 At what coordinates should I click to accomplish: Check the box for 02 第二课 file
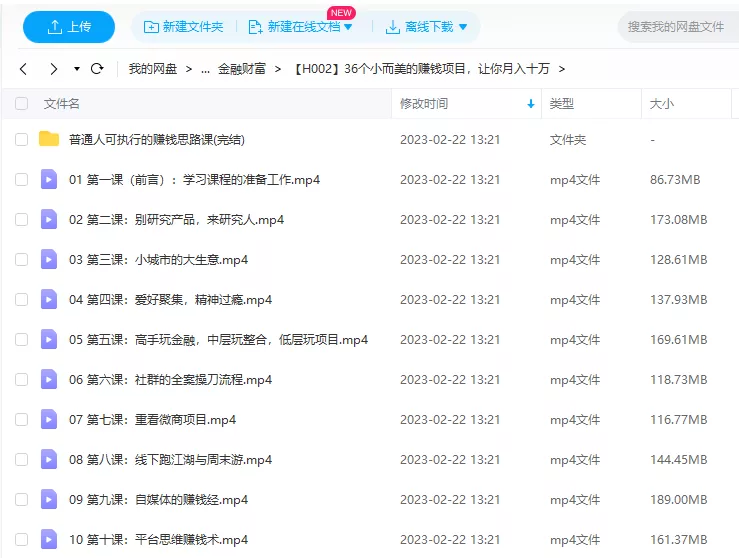click(21, 219)
